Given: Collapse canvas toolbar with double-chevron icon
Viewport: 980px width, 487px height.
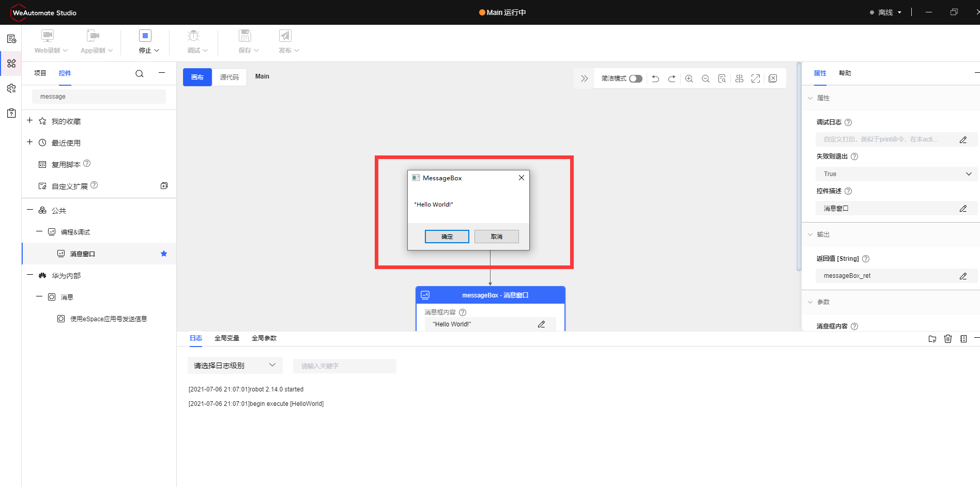Looking at the screenshot, I should pos(585,78).
